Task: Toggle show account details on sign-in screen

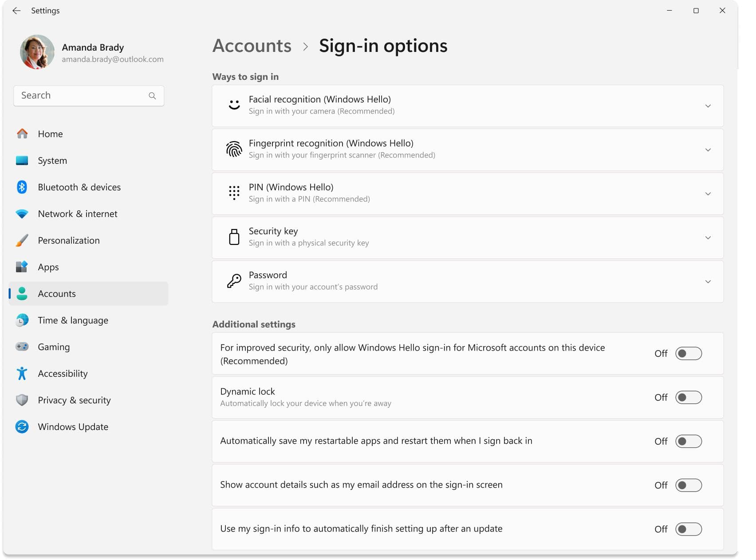Action: 689,485
